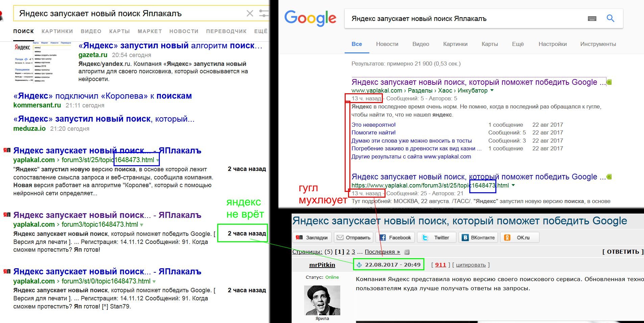
Task: Click green extension badge beside second Google result
Action: (x=609, y=177)
